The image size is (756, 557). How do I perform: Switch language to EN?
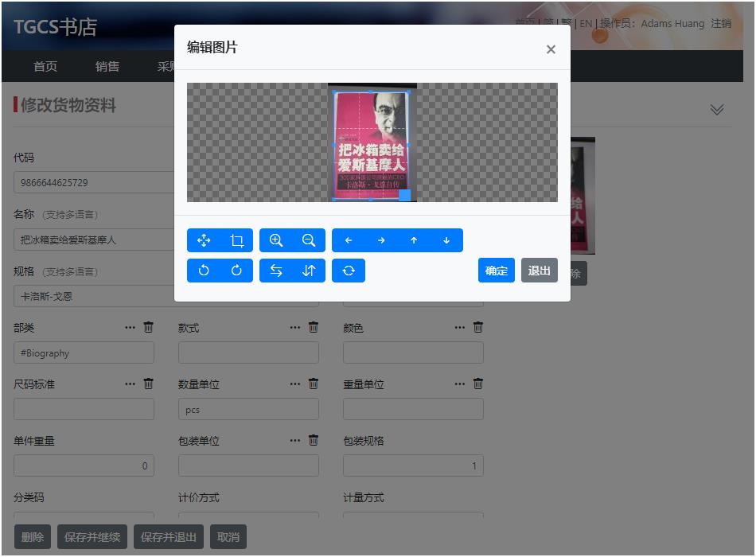(x=586, y=23)
